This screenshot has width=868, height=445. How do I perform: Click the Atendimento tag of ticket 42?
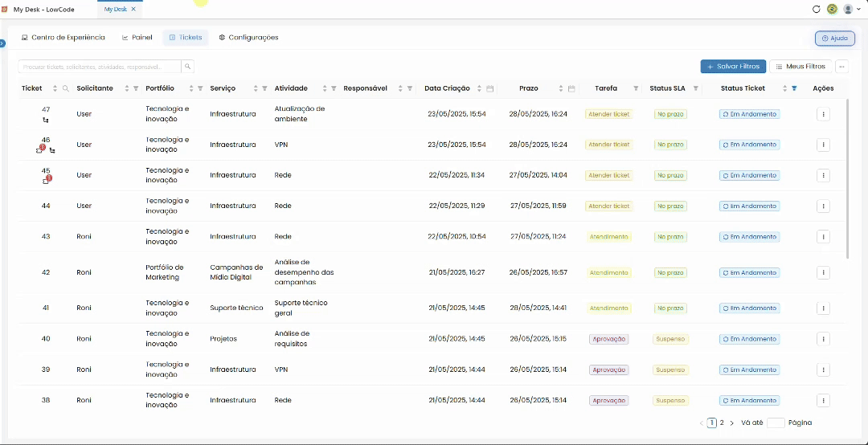point(609,273)
